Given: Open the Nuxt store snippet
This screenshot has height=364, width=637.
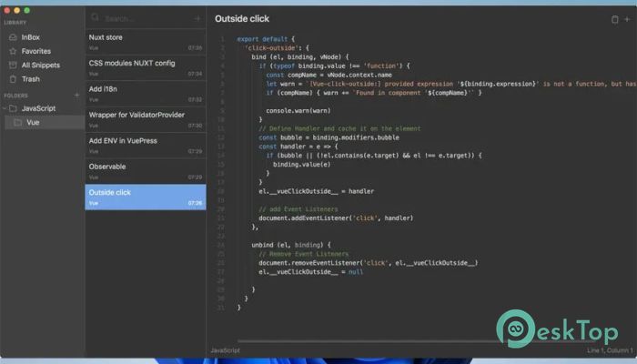Looking at the screenshot, I should (x=146, y=42).
